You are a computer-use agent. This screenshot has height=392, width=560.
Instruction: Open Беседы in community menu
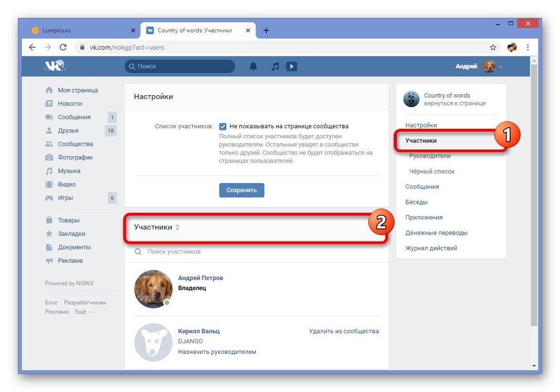[417, 202]
